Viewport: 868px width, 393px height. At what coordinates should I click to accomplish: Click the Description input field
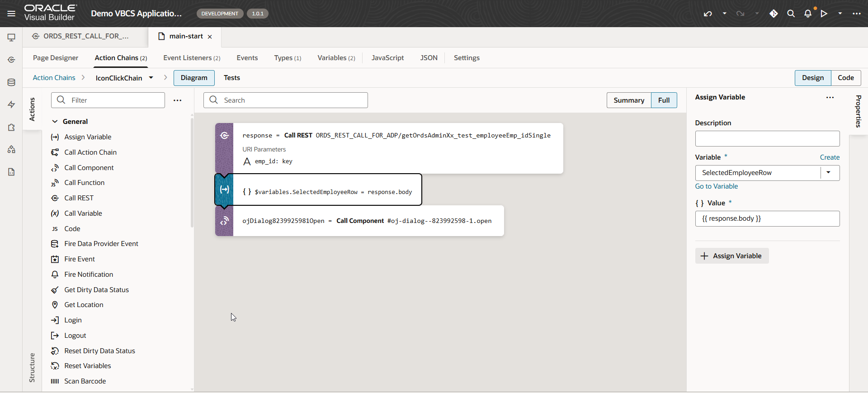[767, 139]
